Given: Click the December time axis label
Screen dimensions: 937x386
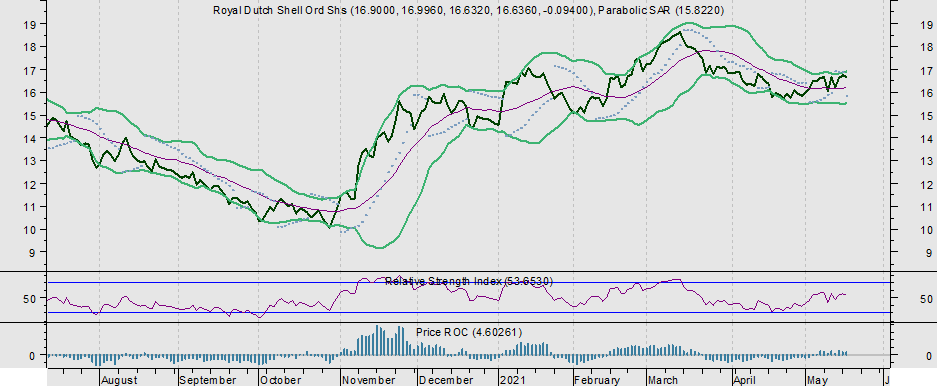Looking at the screenshot, I should (446, 381).
